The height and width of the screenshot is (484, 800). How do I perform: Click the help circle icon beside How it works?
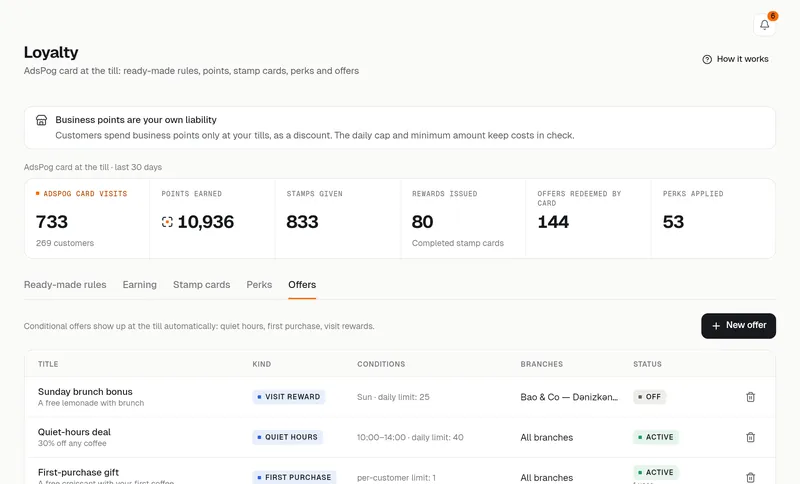coord(707,59)
